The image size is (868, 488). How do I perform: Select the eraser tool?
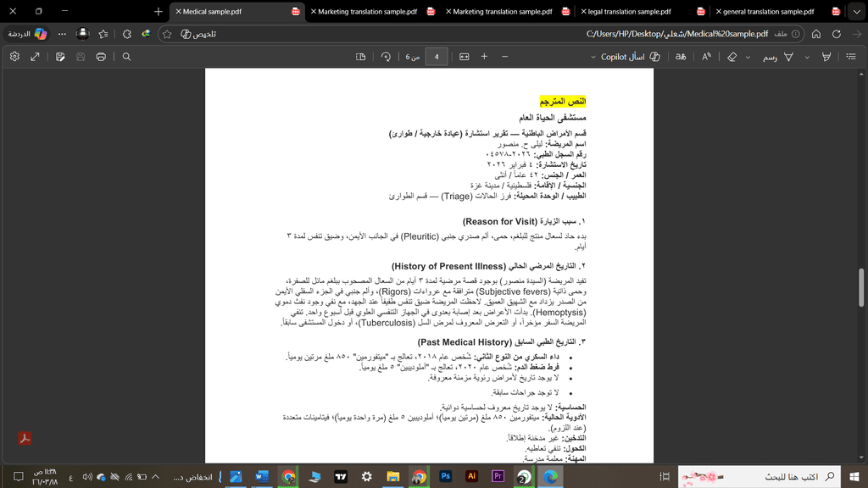pos(732,57)
